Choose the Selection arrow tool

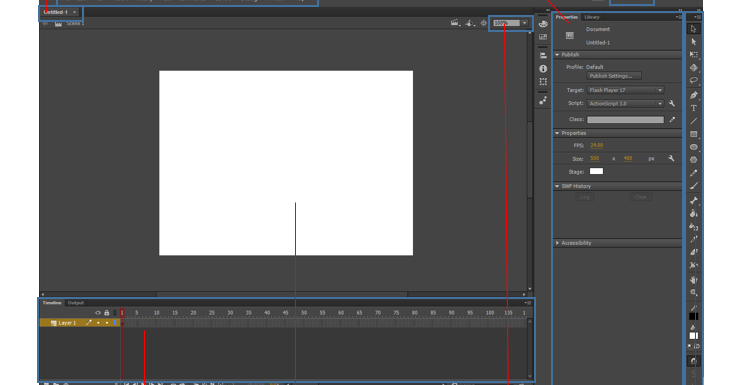tap(693, 29)
